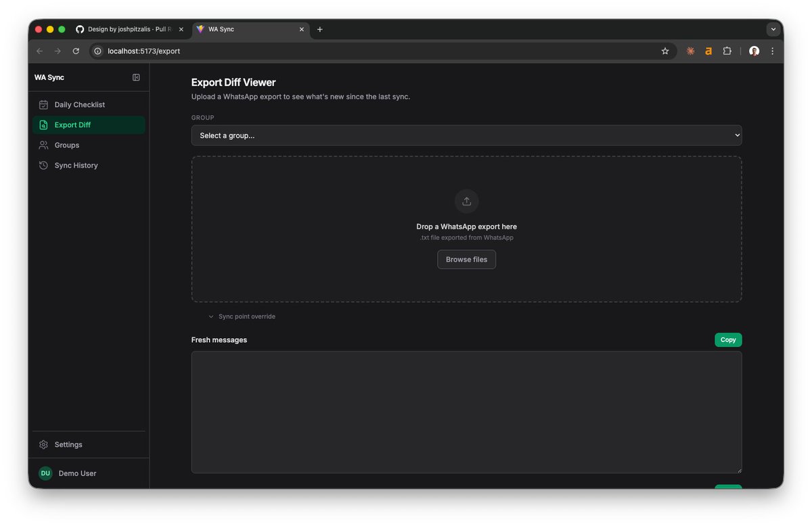Click '.txt file exported from WhatsApp' text
This screenshot has height=526, width=812.
pyautogui.click(x=467, y=238)
